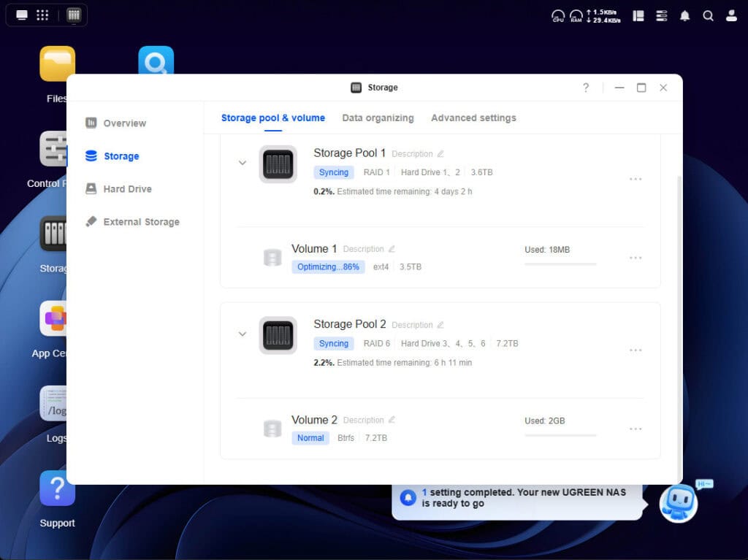Open the search magnifier in top bar

click(708, 15)
